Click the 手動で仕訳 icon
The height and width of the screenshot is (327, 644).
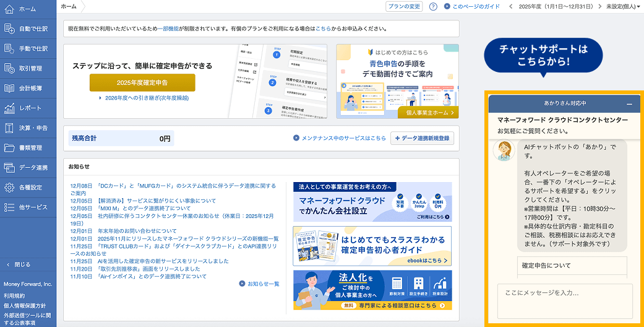click(x=9, y=48)
